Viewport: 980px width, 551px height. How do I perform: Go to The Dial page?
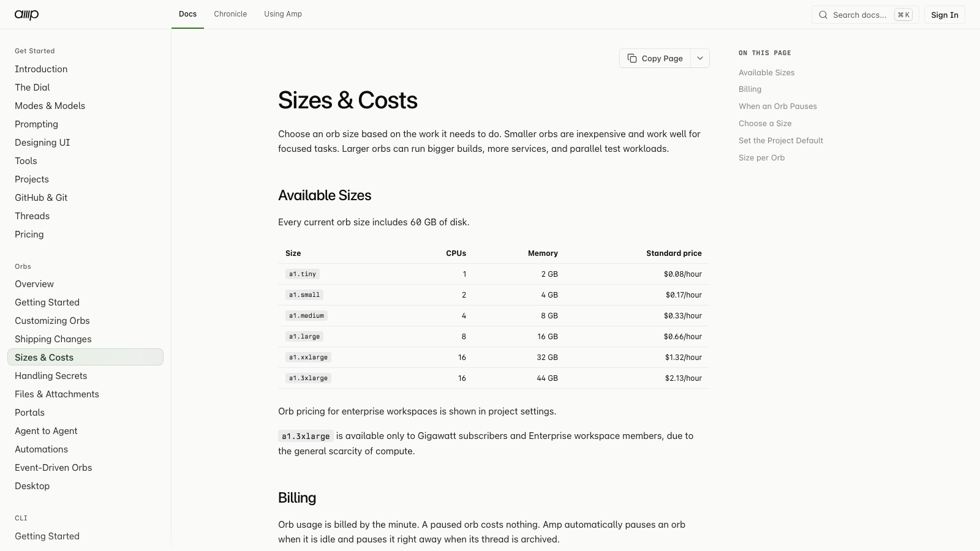tap(32, 88)
